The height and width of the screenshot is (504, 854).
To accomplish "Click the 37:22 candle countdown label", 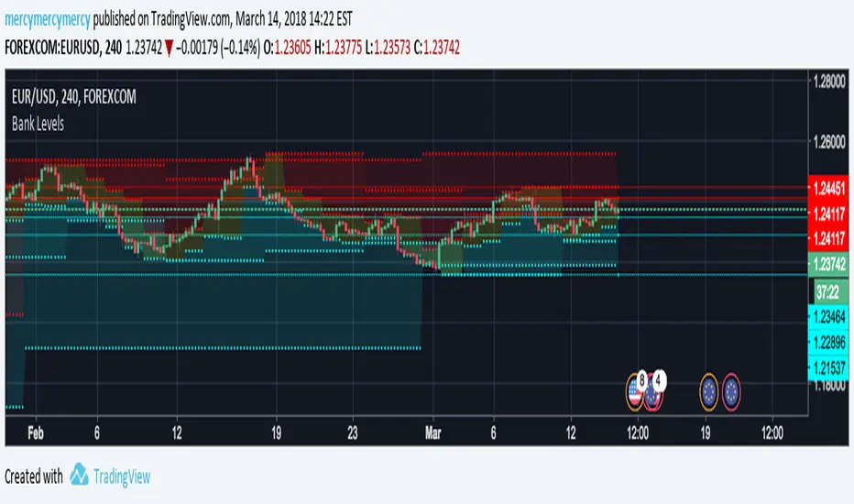I will [x=831, y=292].
